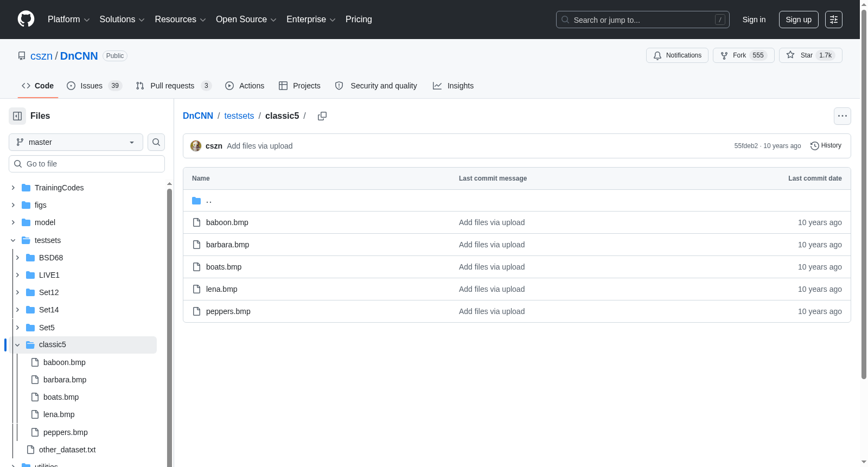The image size is (868, 467).
Task: Click the clock icon beside History
Action: tap(815, 146)
